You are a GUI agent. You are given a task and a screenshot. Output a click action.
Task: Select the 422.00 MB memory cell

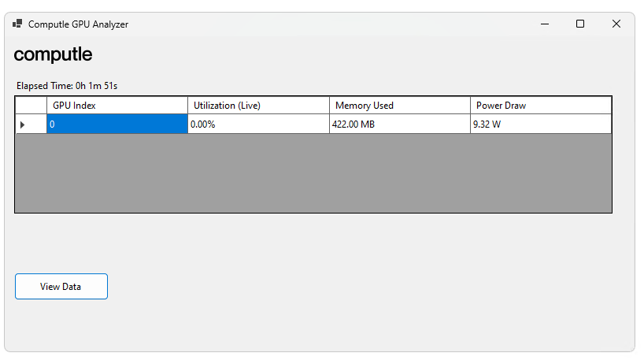tap(400, 124)
